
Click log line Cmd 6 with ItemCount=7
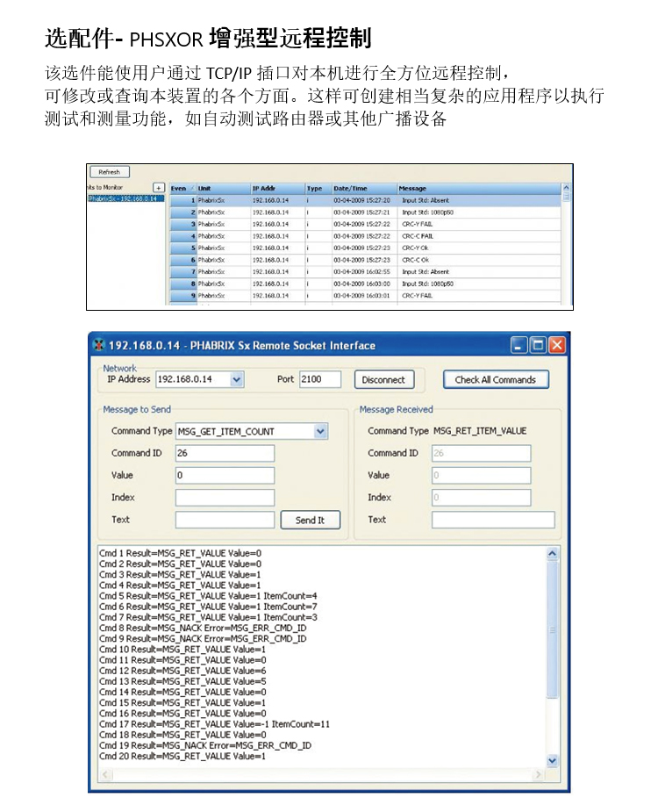pyautogui.click(x=208, y=607)
